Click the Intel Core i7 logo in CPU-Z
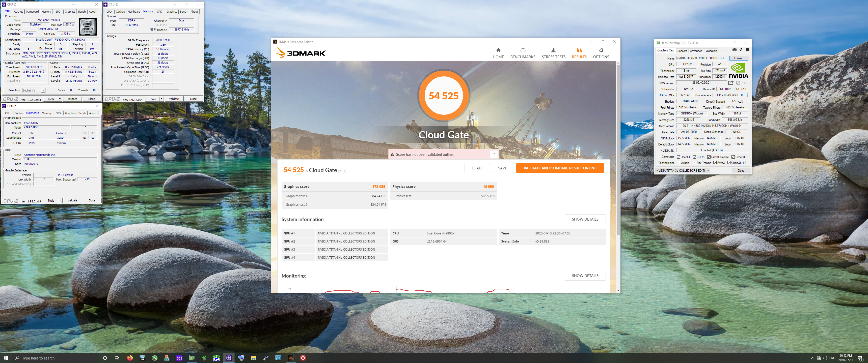 (88, 27)
